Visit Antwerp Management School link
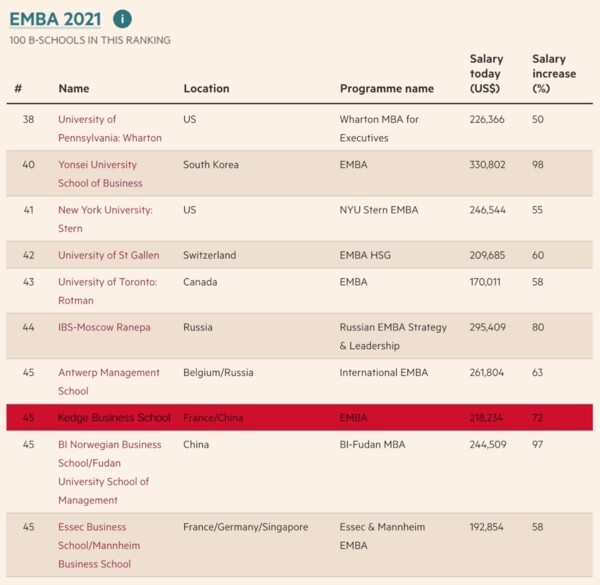Screen dimensions: 600x585 coord(108,381)
